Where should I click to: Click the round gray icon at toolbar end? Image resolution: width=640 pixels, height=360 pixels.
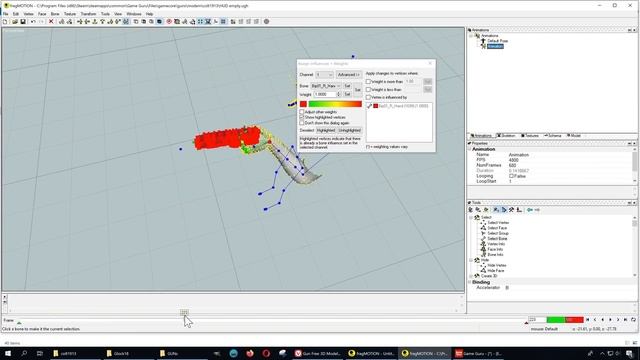point(267,22)
